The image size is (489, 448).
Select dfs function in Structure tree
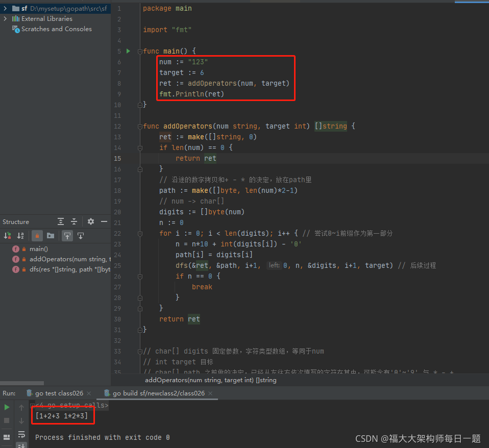coord(70,269)
